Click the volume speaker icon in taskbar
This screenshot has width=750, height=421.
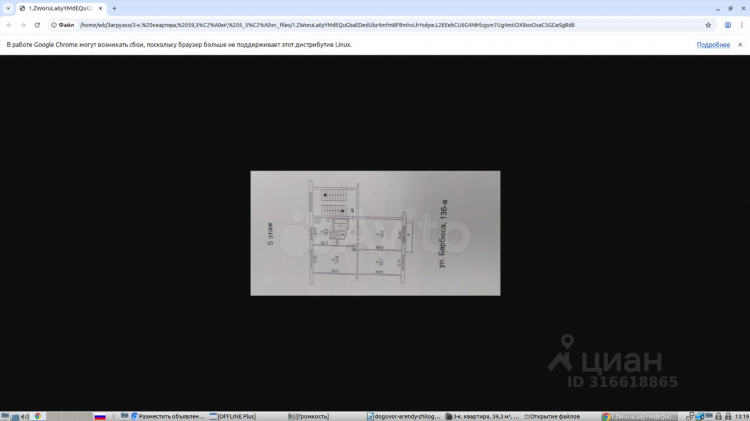tap(25, 417)
